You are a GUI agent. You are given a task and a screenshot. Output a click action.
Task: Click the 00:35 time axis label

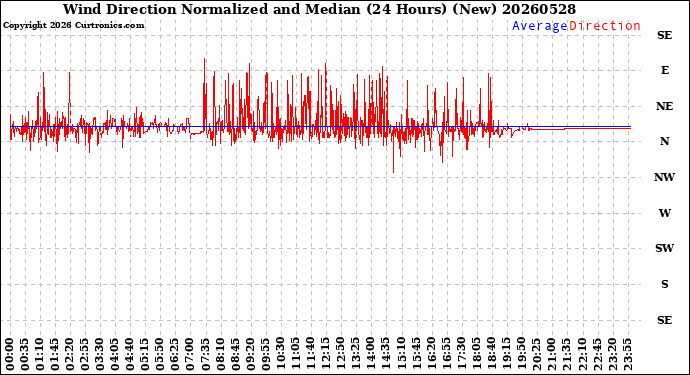[x=25, y=354]
